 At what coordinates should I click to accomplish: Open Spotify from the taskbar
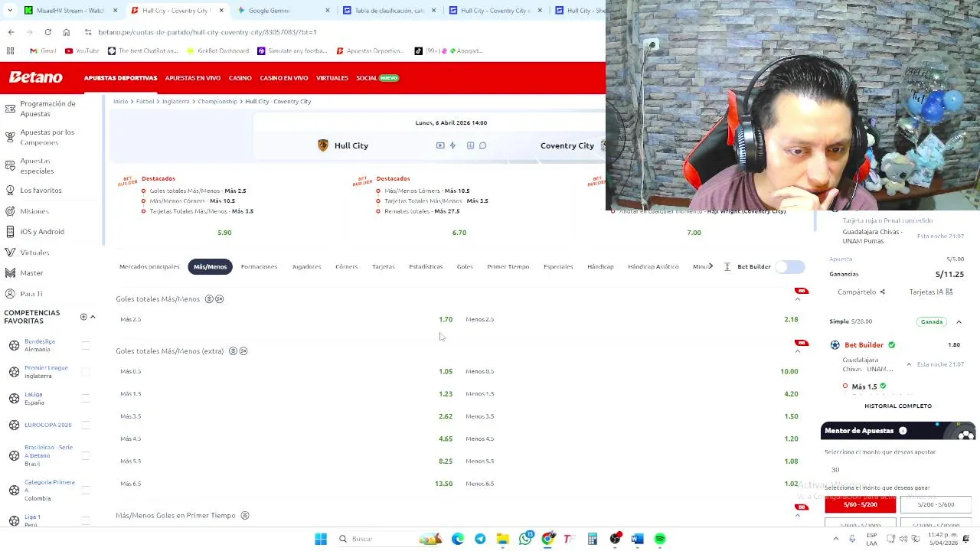(659, 539)
